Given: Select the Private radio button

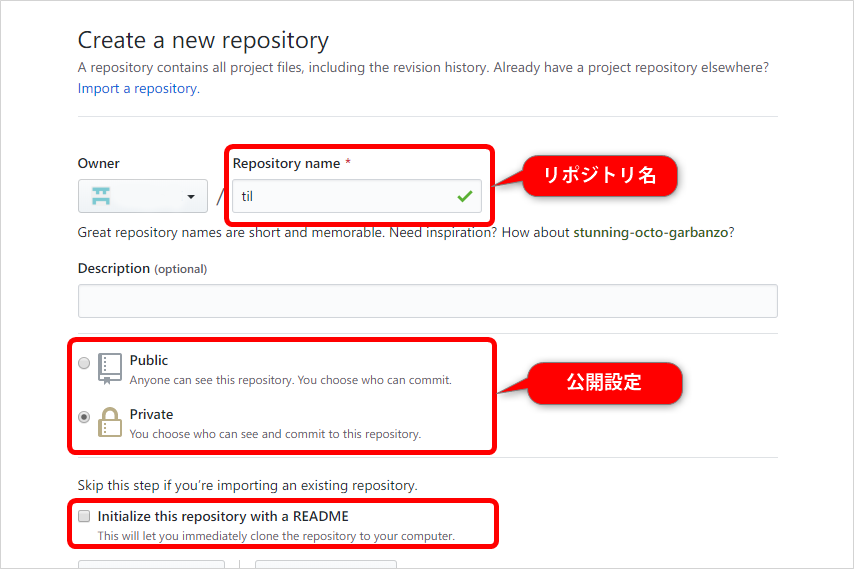Looking at the screenshot, I should [84, 417].
